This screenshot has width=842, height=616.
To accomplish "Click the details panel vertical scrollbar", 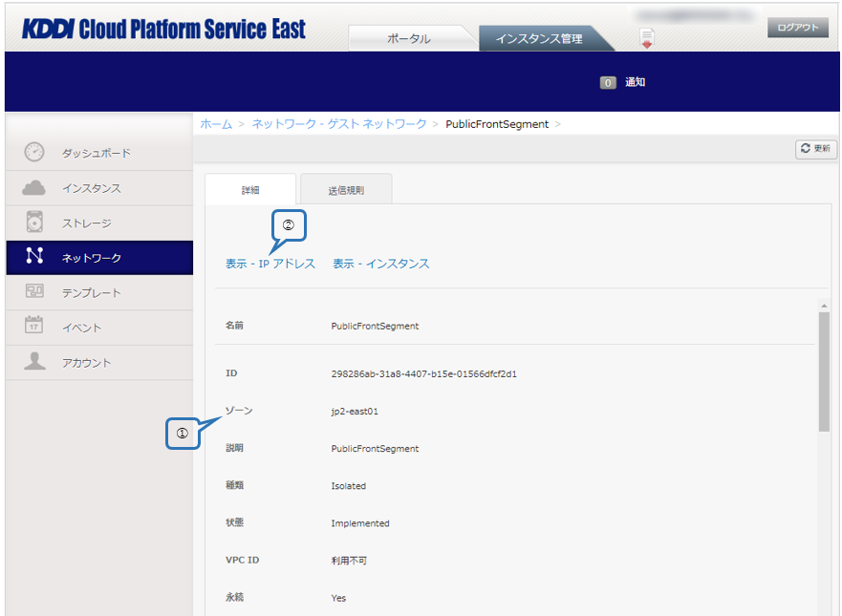I will pos(823,372).
